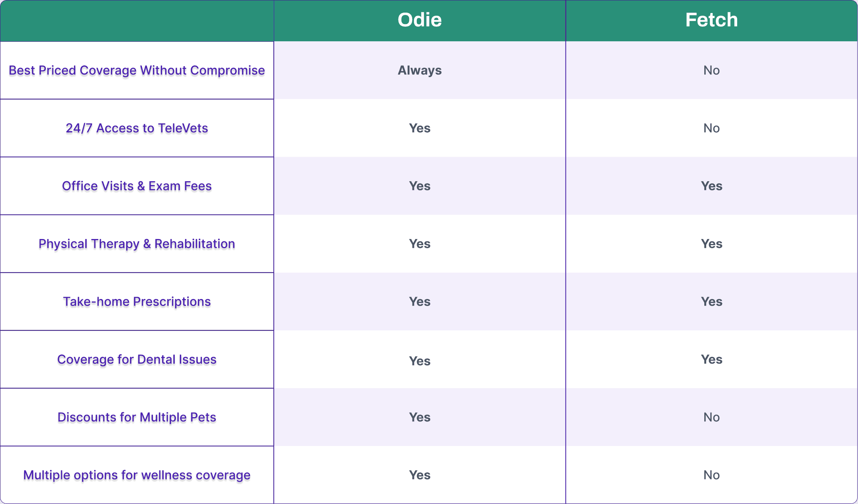Screen dimensions: 858x504
Task: Select Fetch's No for Multiple Pets discounts
Action: pos(711,417)
